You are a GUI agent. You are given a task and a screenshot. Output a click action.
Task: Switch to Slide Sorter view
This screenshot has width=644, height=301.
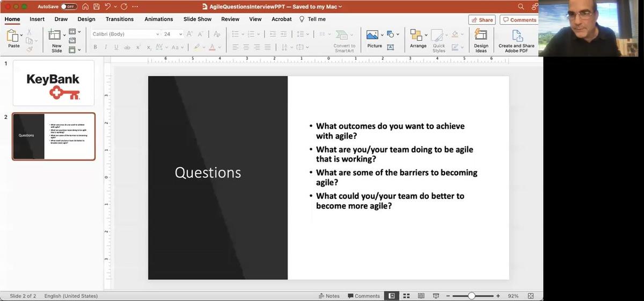(x=406, y=296)
